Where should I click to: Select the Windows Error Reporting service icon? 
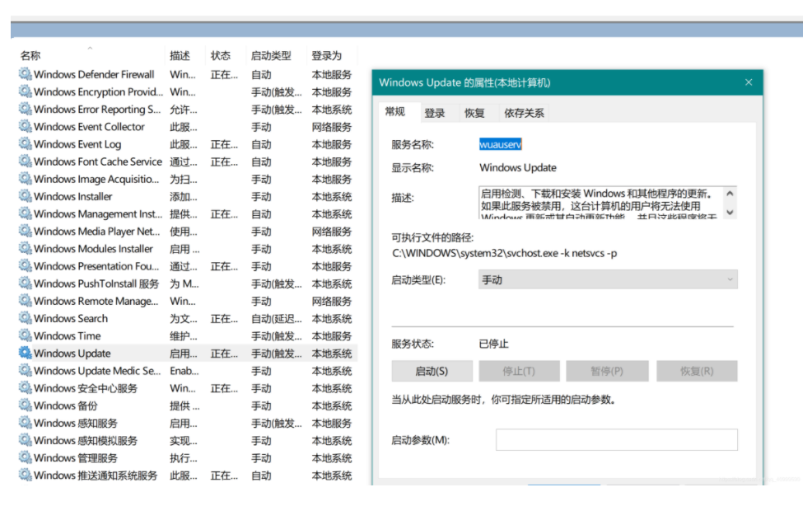25,109
